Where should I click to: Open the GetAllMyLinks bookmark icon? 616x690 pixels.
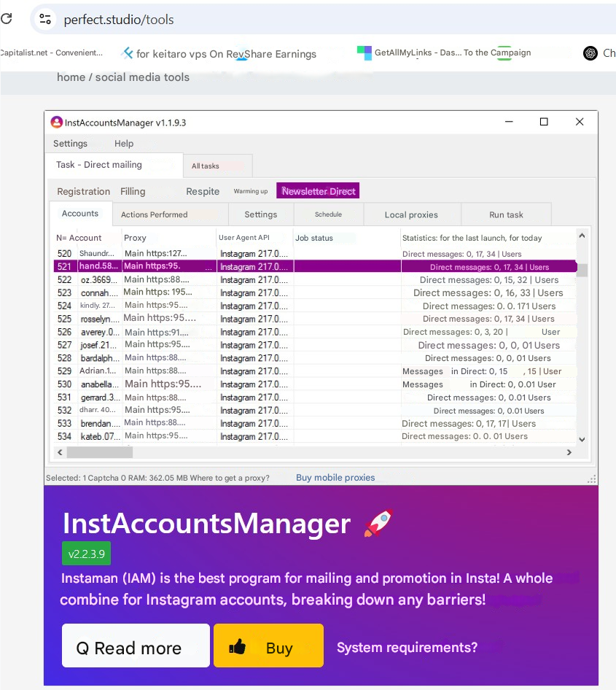click(x=364, y=53)
